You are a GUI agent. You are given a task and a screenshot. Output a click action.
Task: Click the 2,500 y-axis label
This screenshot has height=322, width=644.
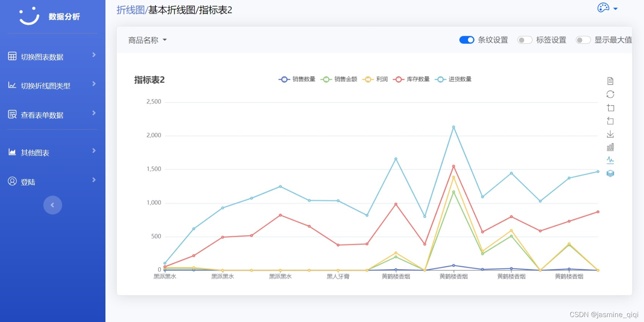pos(154,101)
